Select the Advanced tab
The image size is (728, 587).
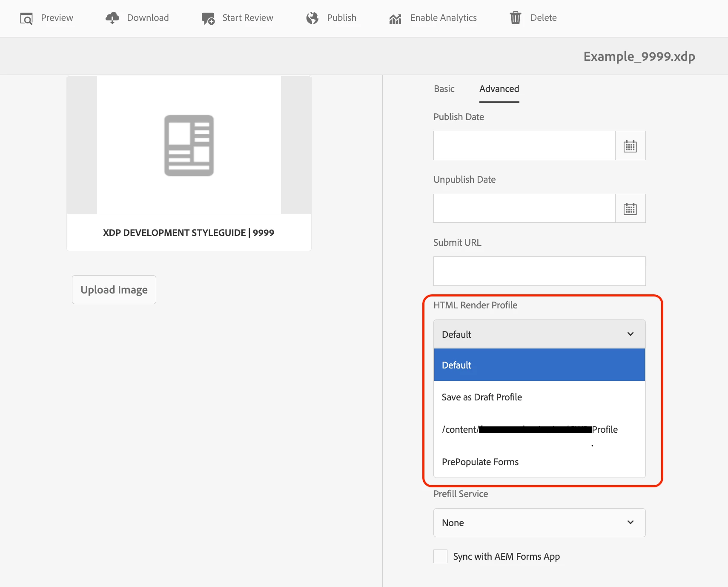coord(499,89)
